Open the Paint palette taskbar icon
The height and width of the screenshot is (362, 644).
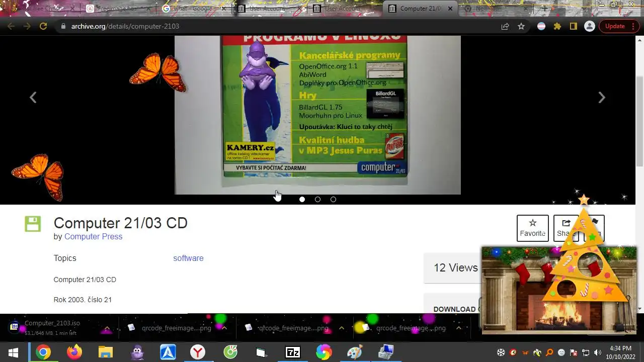click(355, 352)
